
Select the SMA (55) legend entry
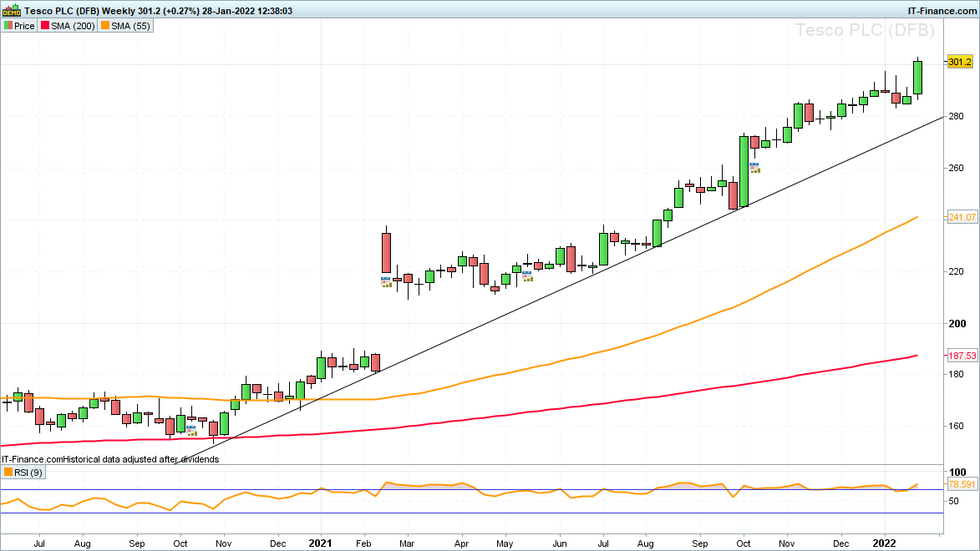(125, 26)
